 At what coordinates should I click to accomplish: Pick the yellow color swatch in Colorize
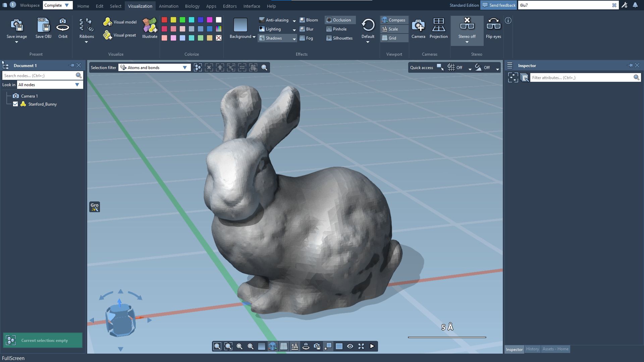click(x=173, y=20)
